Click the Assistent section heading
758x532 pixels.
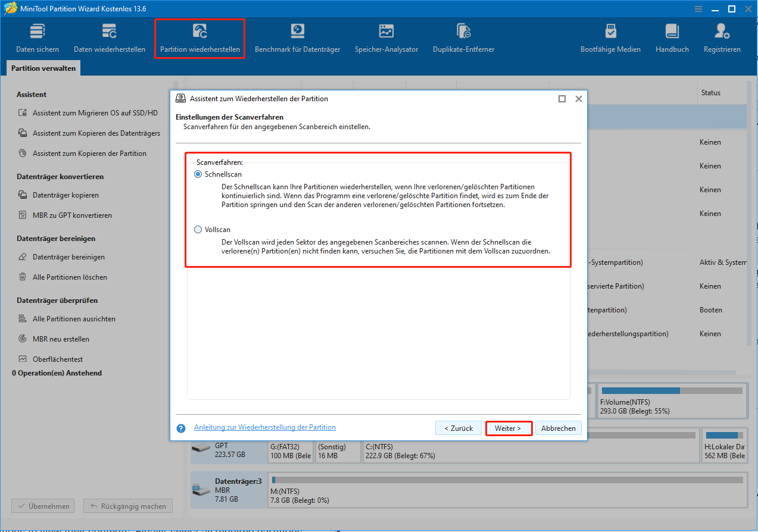tap(32, 95)
